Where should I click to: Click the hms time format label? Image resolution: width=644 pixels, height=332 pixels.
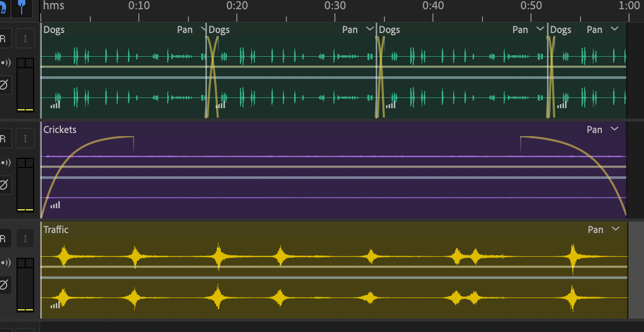[54, 6]
